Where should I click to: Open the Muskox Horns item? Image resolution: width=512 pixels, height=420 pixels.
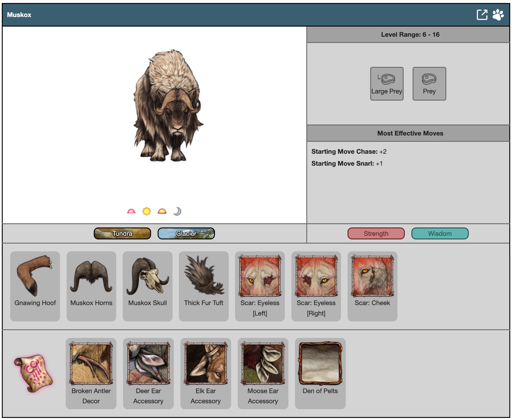tap(91, 286)
